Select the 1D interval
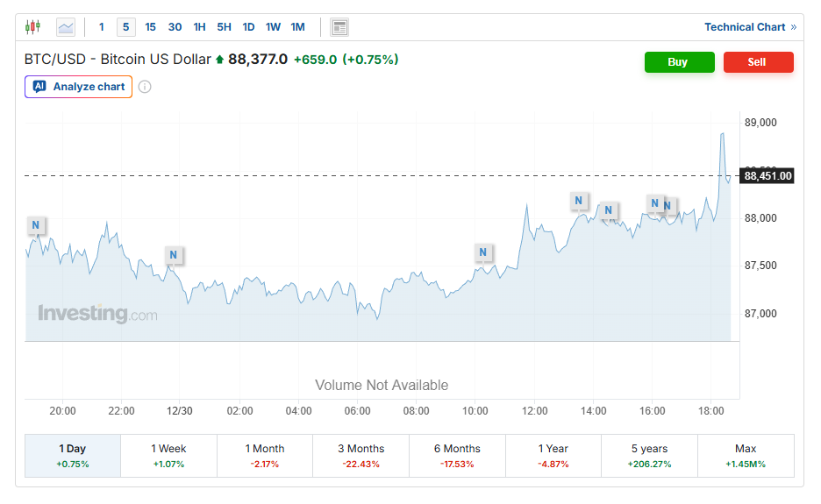 (248, 27)
